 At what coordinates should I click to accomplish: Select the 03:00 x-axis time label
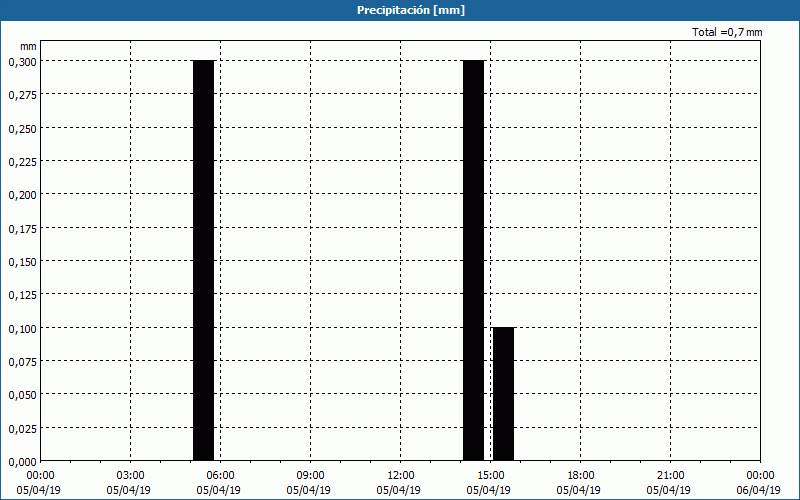click(130, 476)
